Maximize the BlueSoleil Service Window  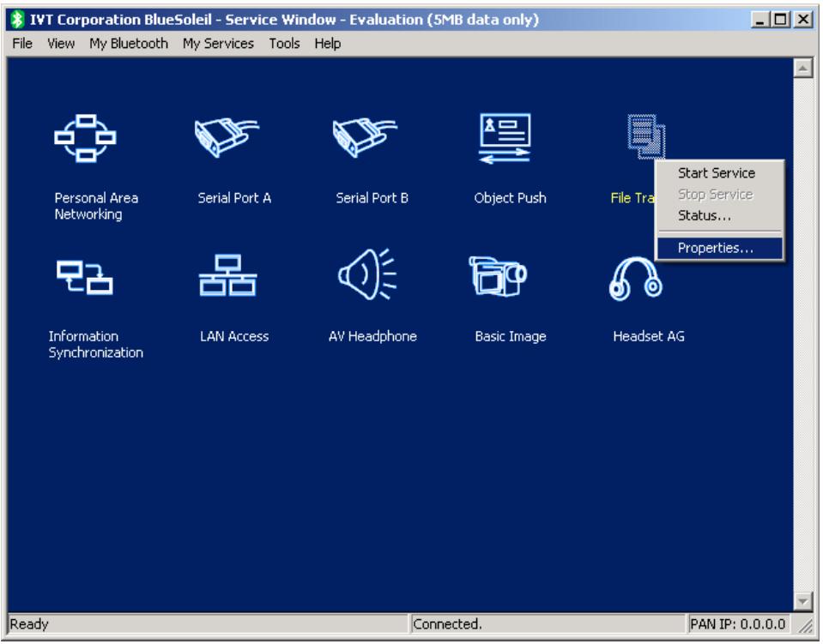(780, 20)
